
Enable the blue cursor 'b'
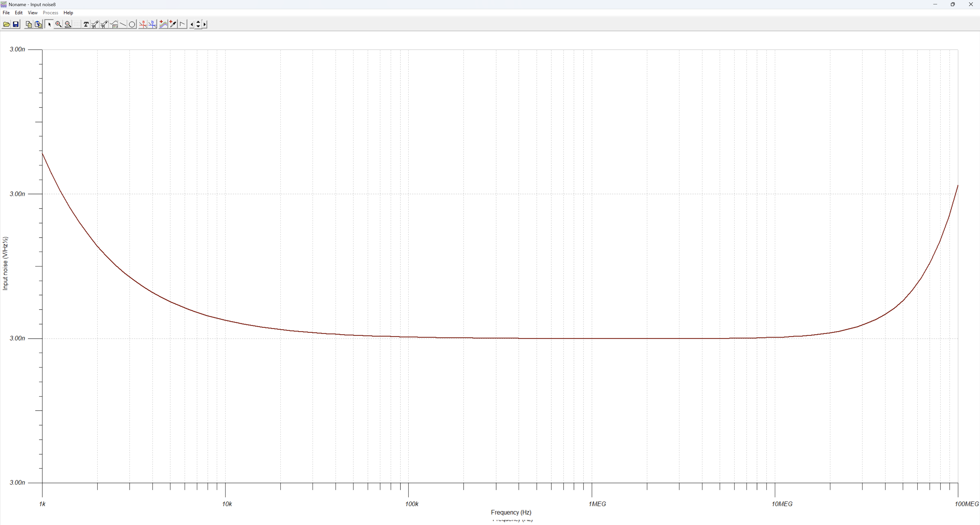pyautogui.click(x=153, y=24)
